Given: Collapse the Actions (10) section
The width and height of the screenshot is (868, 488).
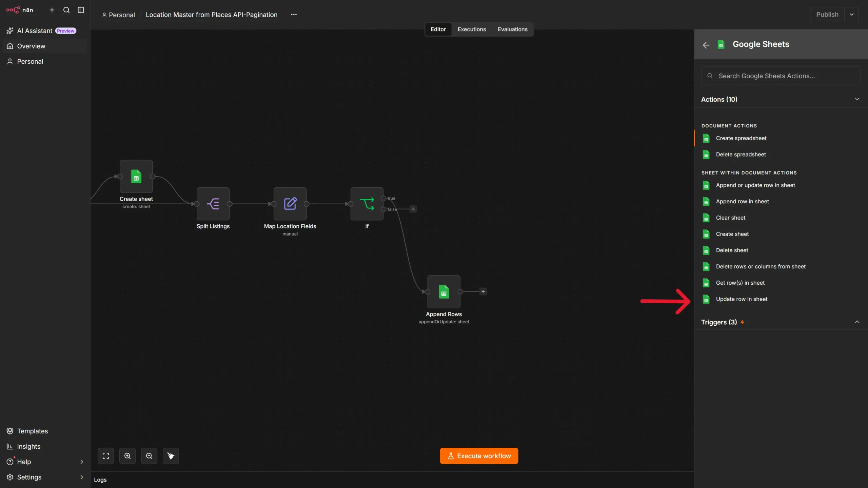Looking at the screenshot, I should (x=781, y=99).
